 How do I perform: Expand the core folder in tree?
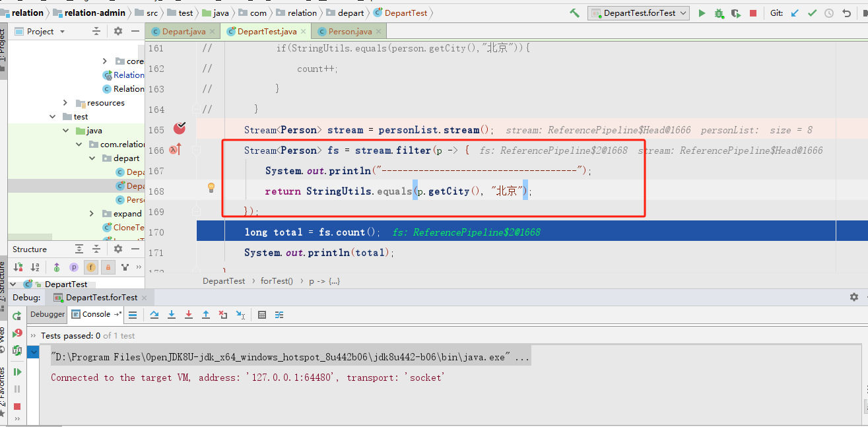(105, 61)
